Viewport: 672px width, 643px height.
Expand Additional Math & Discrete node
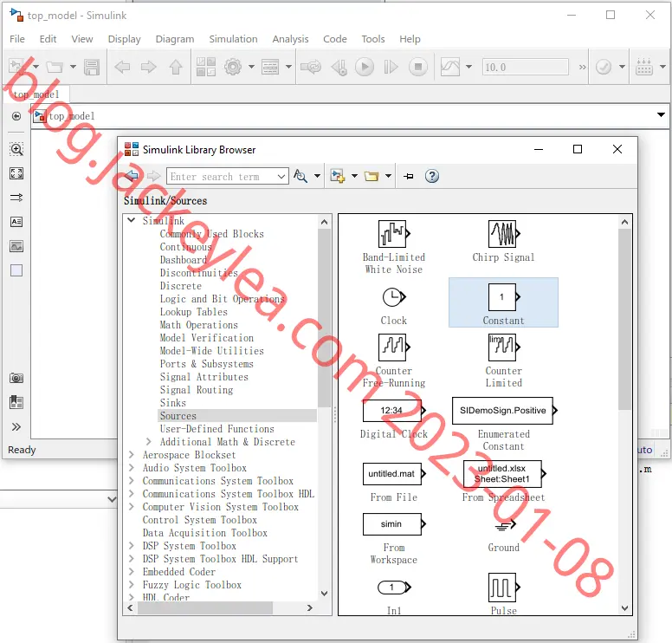tap(149, 442)
